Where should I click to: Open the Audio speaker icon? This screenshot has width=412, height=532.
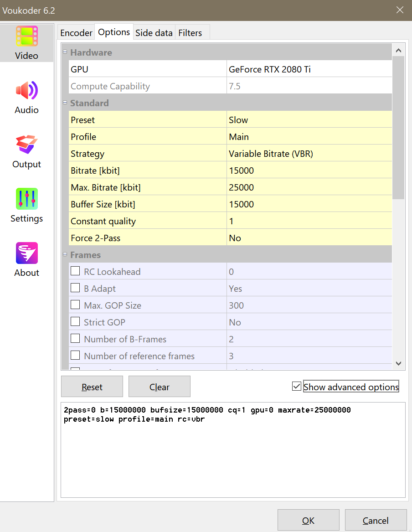pyautogui.click(x=27, y=91)
